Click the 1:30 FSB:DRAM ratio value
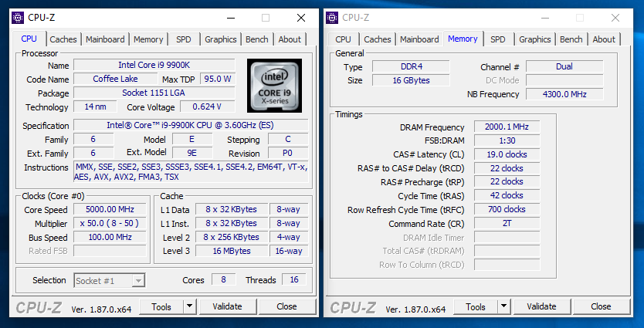 point(507,140)
